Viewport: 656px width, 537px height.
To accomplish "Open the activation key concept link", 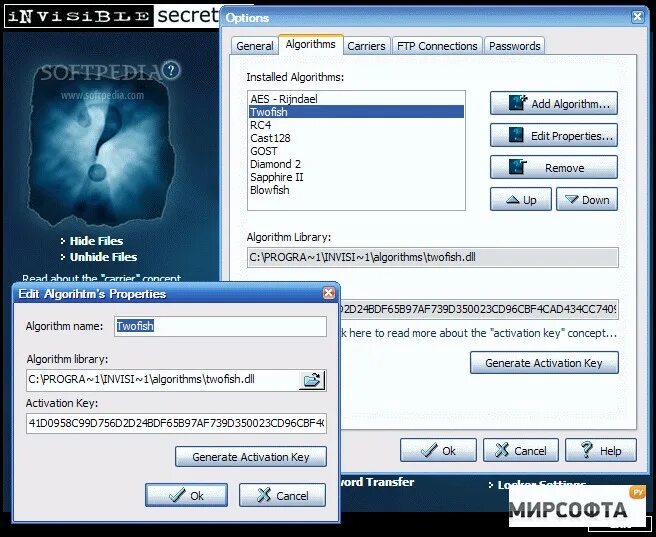I will [479, 333].
